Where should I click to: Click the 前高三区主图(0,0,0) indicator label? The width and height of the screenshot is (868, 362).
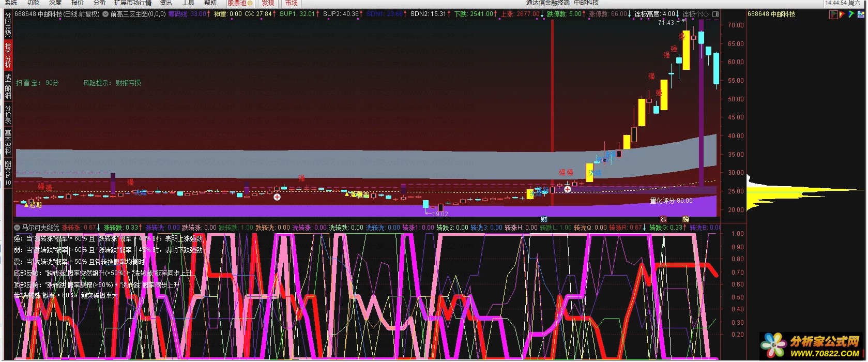138,14
